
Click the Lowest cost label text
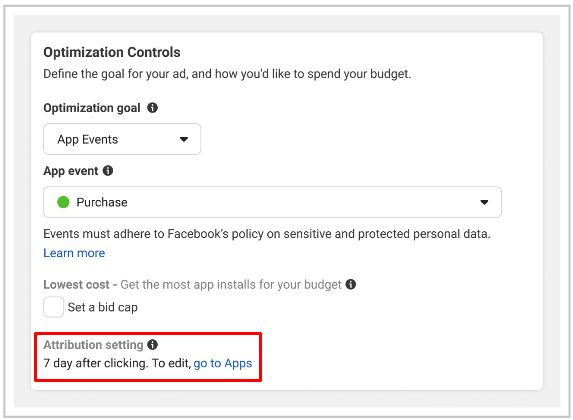[76, 284]
